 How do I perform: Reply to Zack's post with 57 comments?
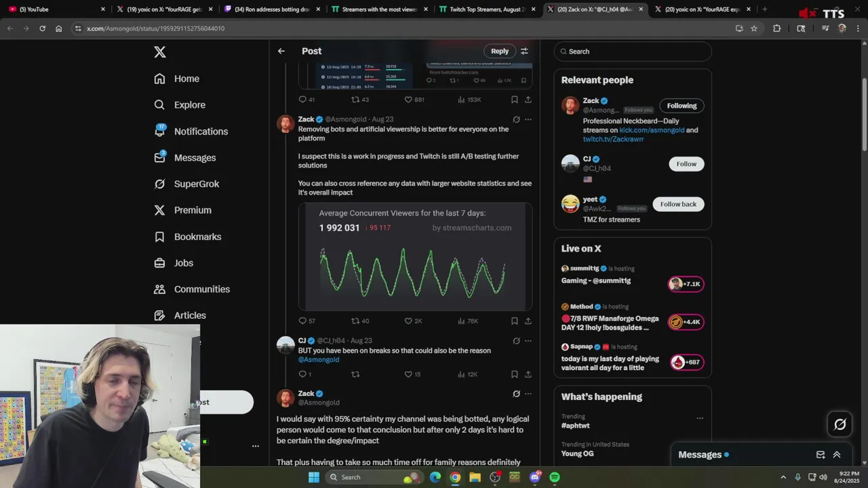coord(307,321)
